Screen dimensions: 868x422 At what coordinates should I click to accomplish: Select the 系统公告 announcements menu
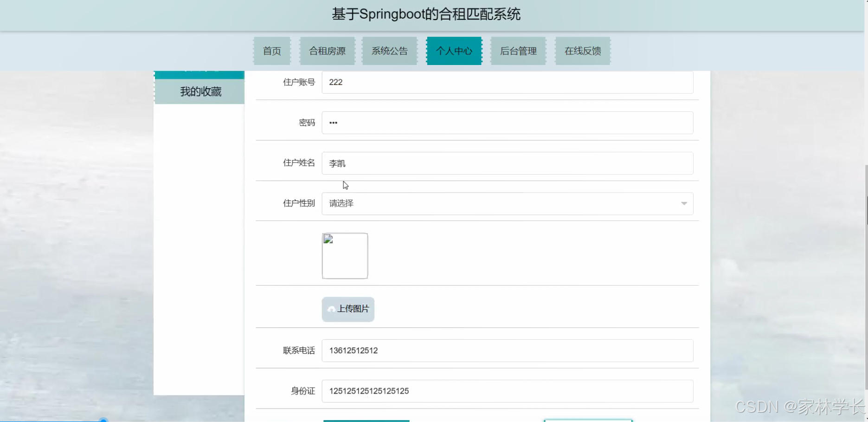[x=390, y=51]
